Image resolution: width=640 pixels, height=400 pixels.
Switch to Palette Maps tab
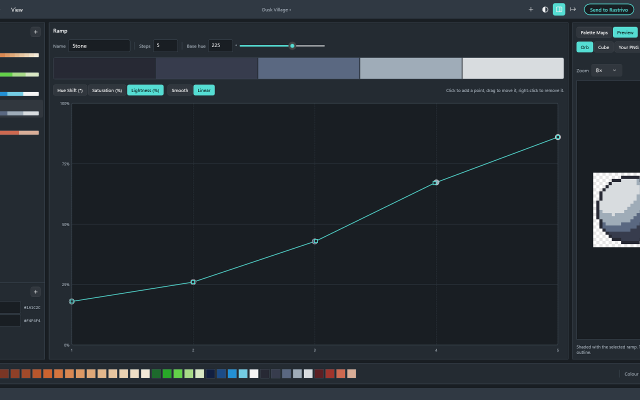(x=594, y=32)
